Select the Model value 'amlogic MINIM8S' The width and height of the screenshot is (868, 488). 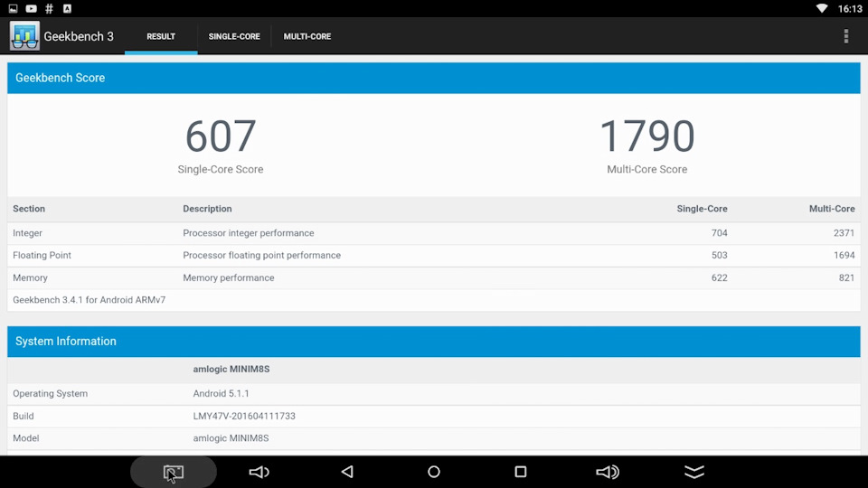tap(231, 438)
